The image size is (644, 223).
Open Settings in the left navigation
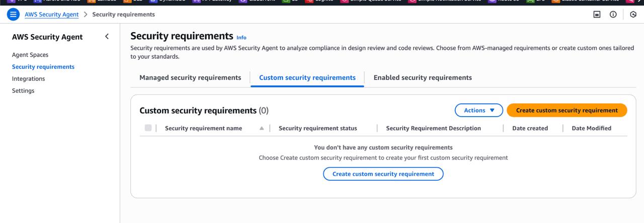[x=23, y=91]
